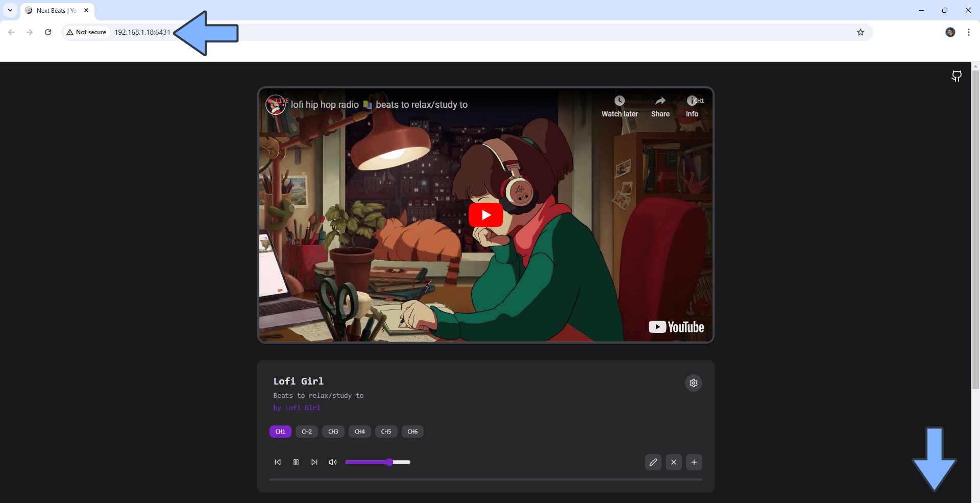Viewport: 980px width, 503px height.
Task: Skip to the next channel
Action: click(x=314, y=462)
